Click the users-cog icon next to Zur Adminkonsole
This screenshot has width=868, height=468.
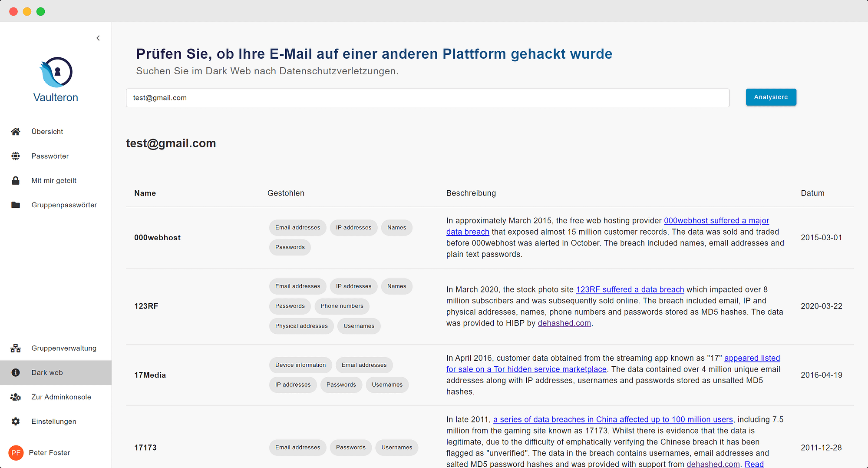[x=16, y=397]
